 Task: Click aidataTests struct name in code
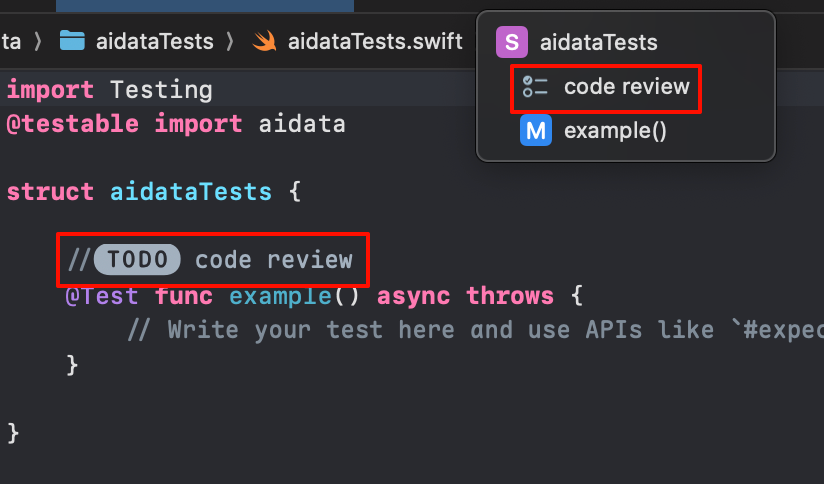[x=191, y=192]
